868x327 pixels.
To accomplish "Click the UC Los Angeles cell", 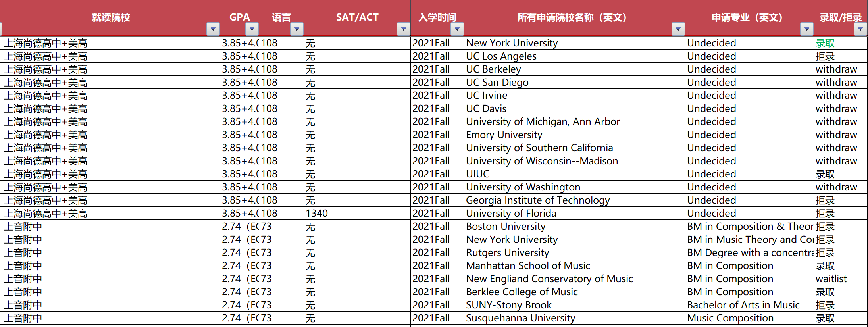I will (x=575, y=56).
